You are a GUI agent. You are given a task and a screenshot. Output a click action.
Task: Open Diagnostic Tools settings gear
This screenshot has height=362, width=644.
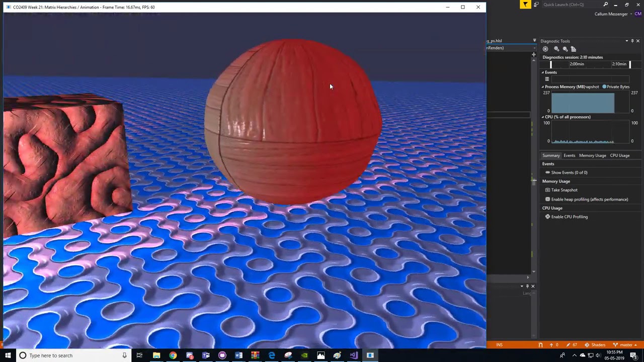pos(545,49)
